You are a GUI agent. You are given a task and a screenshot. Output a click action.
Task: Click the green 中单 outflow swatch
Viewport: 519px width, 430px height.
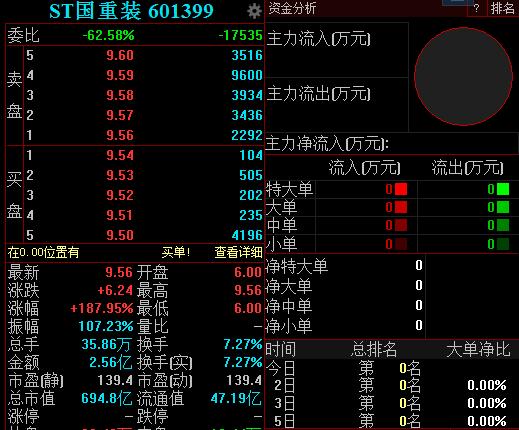[x=503, y=225]
